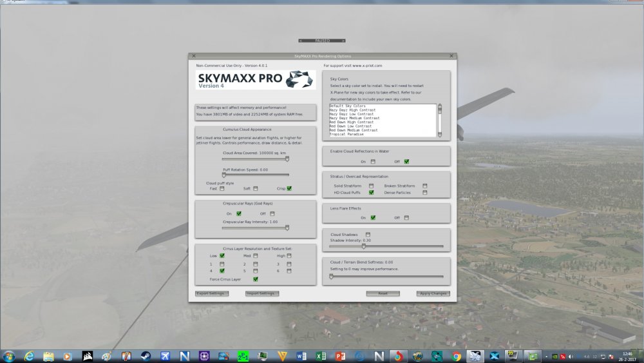
Task: Click the SKYMAXX PRO logo banner
Action: pyautogui.click(x=256, y=79)
